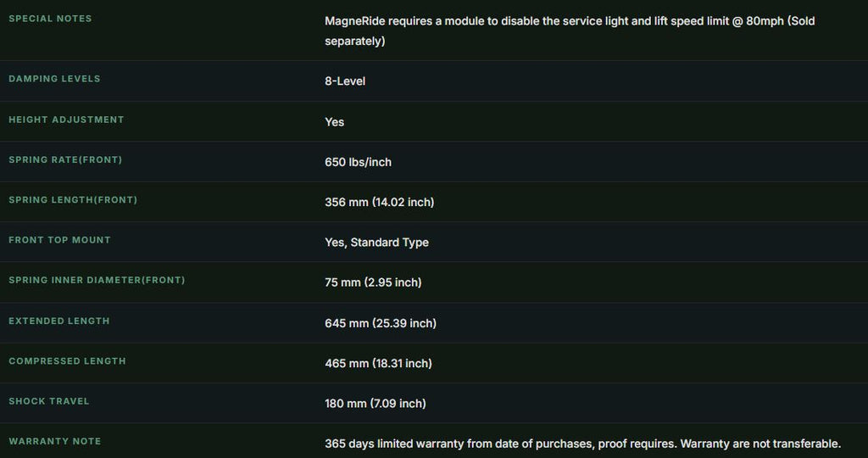Click the Spring Length(Front) label
The height and width of the screenshot is (458, 868).
(x=73, y=200)
